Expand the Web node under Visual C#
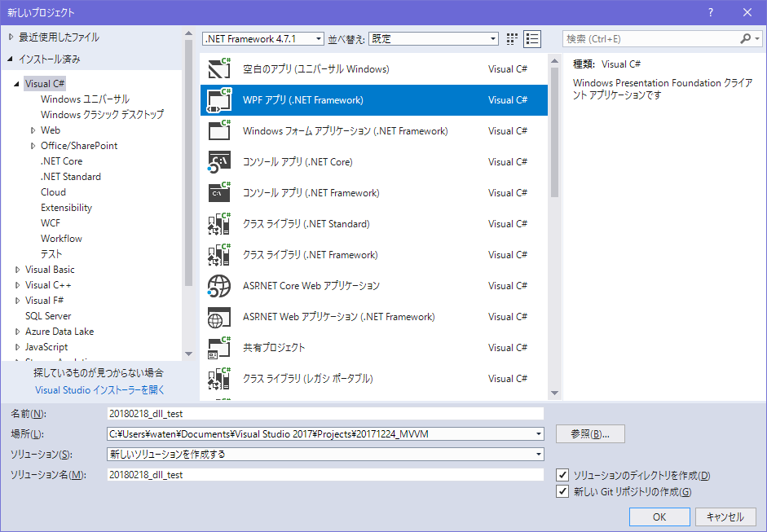 [33, 130]
